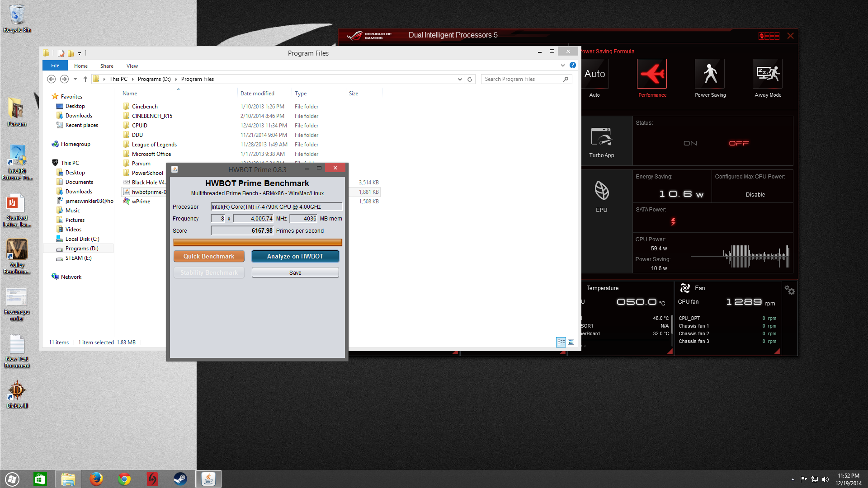Go back in Explorer navigation
The height and width of the screenshot is (488, 868).
coord(52,79)
